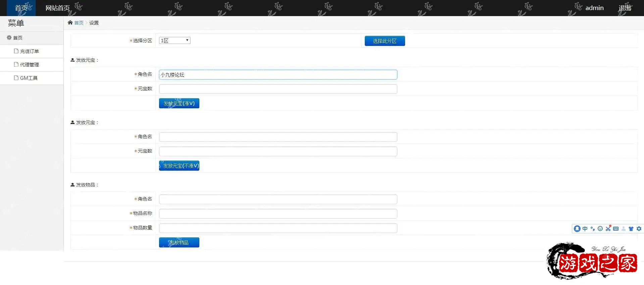
Task: Open the 选择分区 zone dropdown
Action: coord(175,41)
